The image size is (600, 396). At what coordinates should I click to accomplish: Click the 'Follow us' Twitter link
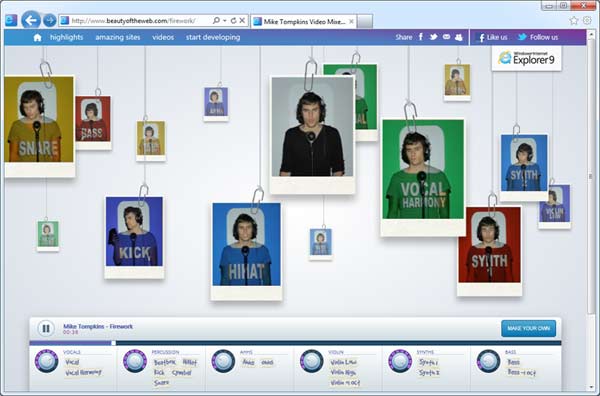[538, 37]
